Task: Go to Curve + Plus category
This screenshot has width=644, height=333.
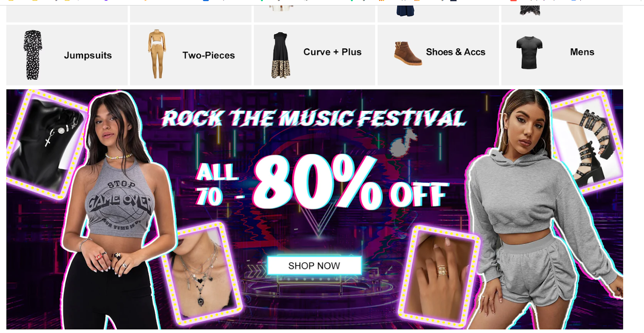Action: click(x=332, y=52)
